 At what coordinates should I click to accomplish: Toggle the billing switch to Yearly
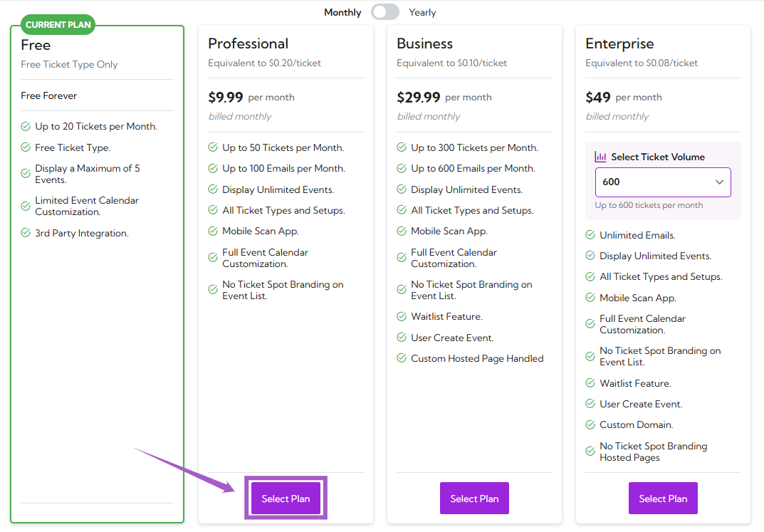click(x=385, y=12)
